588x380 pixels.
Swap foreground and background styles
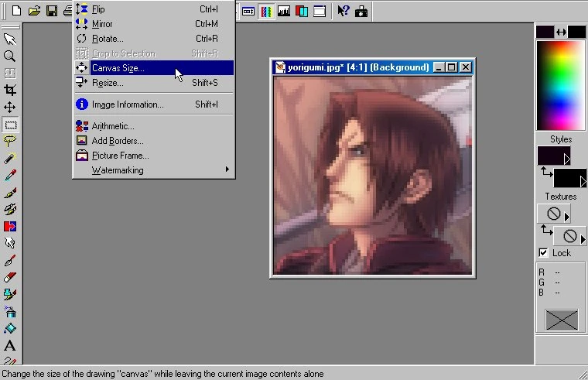[546, 173]
